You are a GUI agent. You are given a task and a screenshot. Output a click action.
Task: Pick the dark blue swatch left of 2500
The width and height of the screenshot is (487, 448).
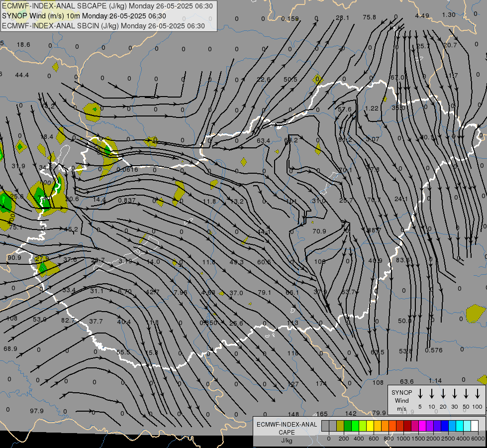[445, 426]
